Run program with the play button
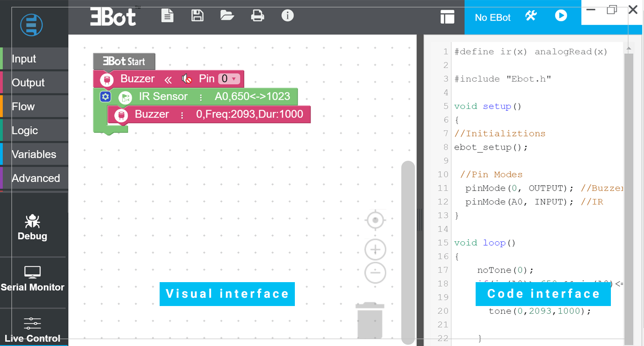 coord(561,16)
